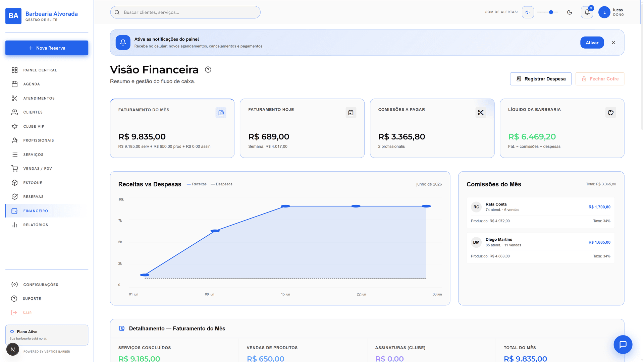Select Diego Martins commission row
The width and height of the screenshot is (644, 362).
(540, 248)
